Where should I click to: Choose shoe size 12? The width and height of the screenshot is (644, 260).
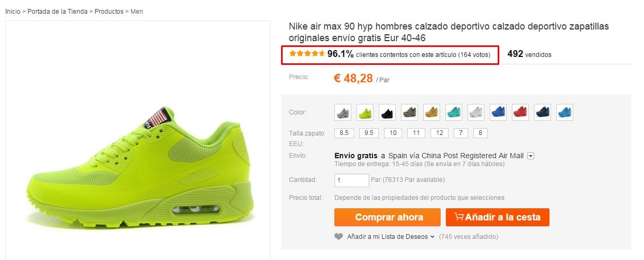[x=440, y=133]
